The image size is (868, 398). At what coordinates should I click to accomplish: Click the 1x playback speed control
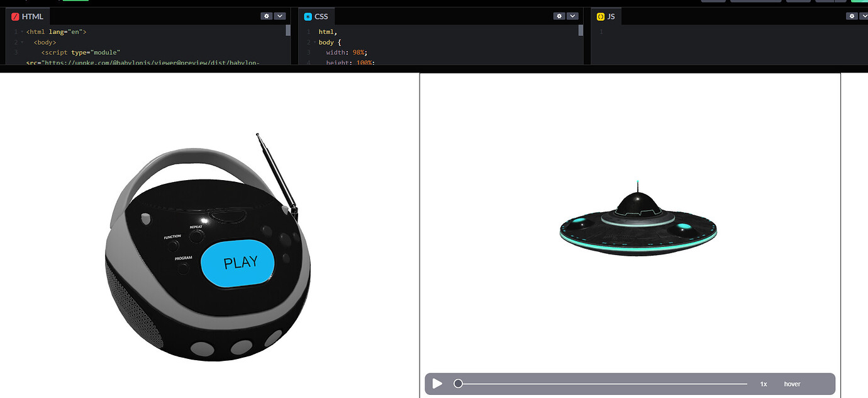pyautogui.click(x=763, y=384)
